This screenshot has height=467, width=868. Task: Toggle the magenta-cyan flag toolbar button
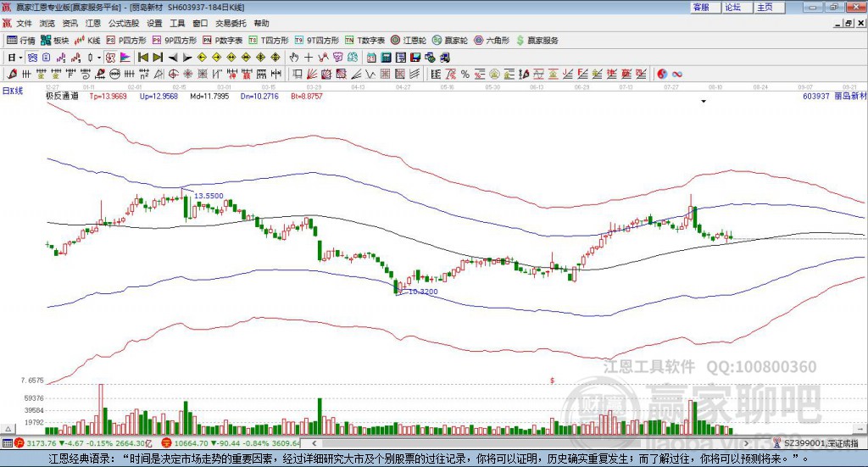[x=125, y=58]
